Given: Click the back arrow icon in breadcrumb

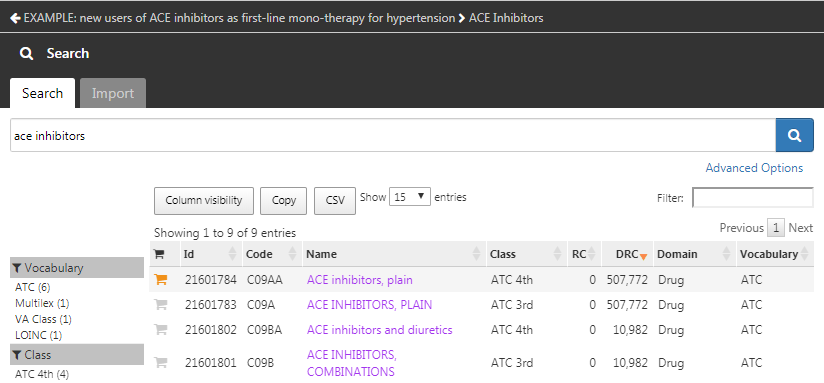Looking at the screenshot, I should click(15, 18).
